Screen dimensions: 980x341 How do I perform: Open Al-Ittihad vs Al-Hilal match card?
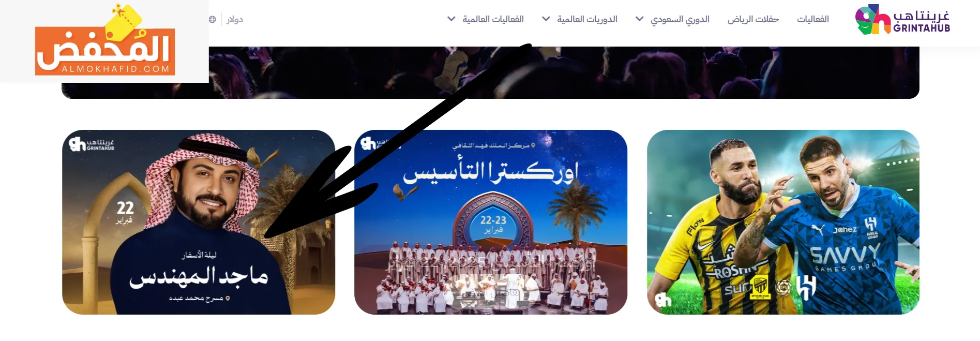(783, 222)
